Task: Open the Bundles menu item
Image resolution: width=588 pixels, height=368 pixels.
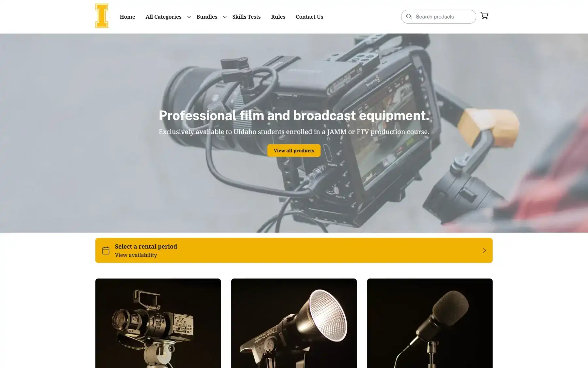Action: coord(206,17)
